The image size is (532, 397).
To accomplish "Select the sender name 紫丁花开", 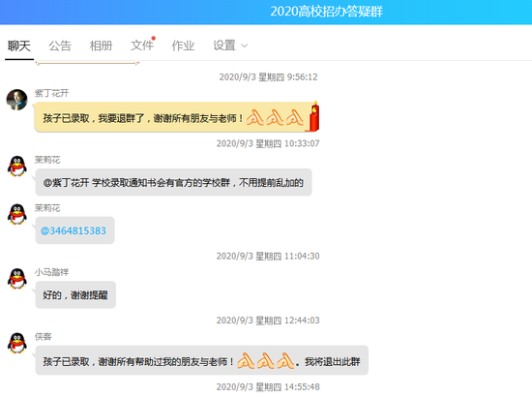I will (51, 93).
